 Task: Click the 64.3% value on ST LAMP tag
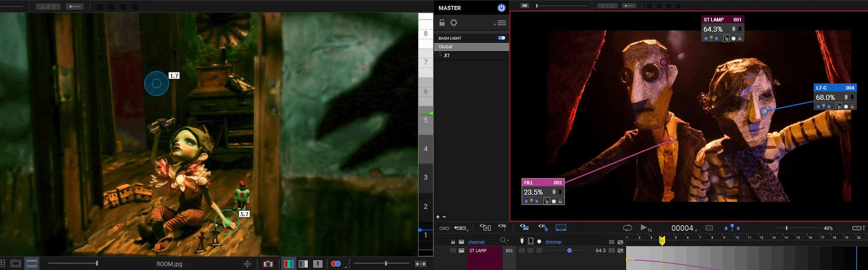(713, 29)
